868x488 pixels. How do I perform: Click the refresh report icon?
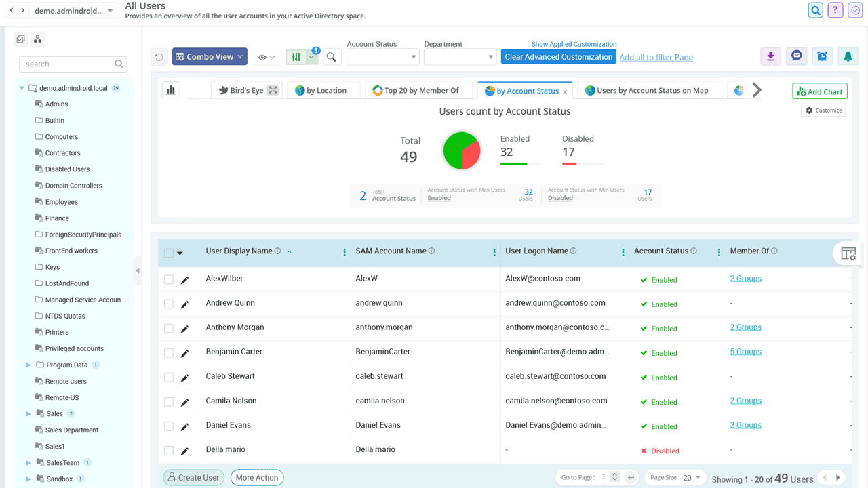159,57
